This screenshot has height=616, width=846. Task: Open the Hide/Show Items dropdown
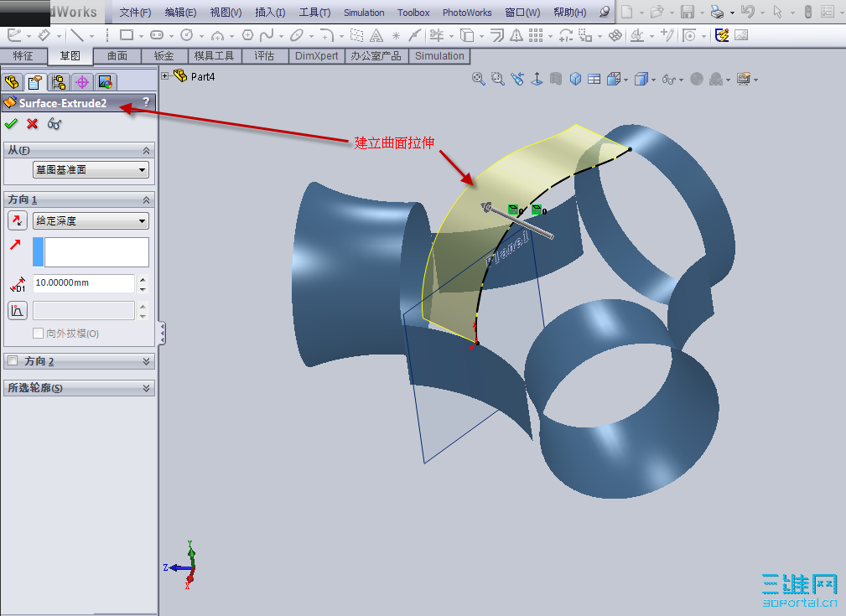click(682, 80)
